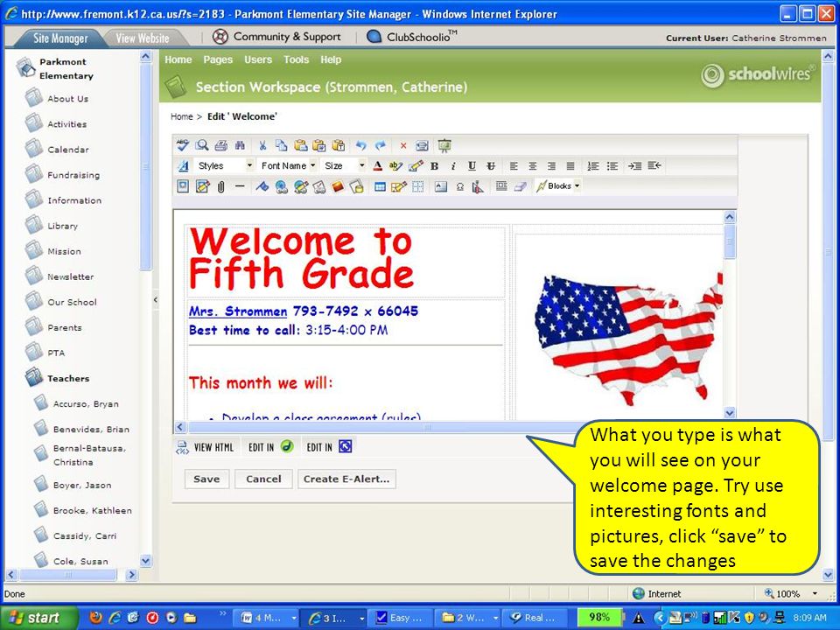Select Brooke, Kathleen teacher page
Image resolution: width=840 pixels, height=630 pixels.
[92, 510]
